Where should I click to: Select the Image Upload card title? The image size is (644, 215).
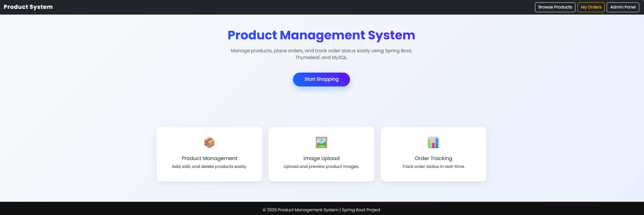click(321, 158)
